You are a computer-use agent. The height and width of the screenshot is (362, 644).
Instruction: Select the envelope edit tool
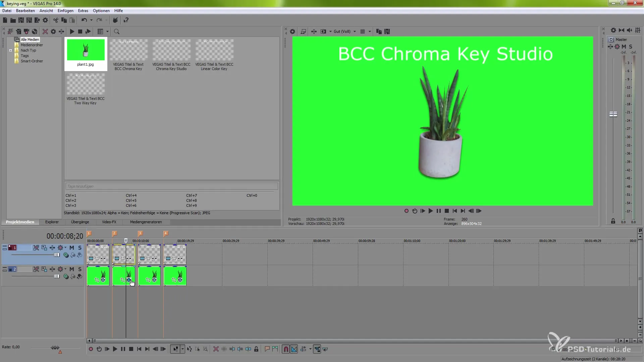189,349
